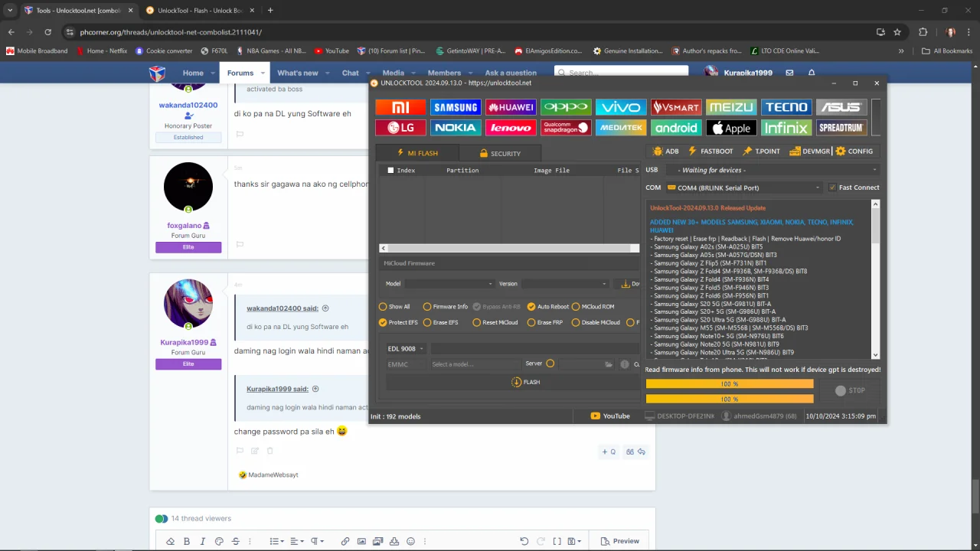
Task: Expand the COM4 BRLINK Serial Port dropdown
Action: 743,187
